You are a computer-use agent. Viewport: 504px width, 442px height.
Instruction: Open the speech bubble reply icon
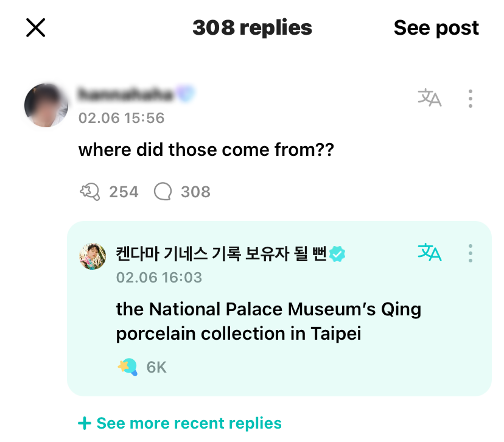pos(163,191)
